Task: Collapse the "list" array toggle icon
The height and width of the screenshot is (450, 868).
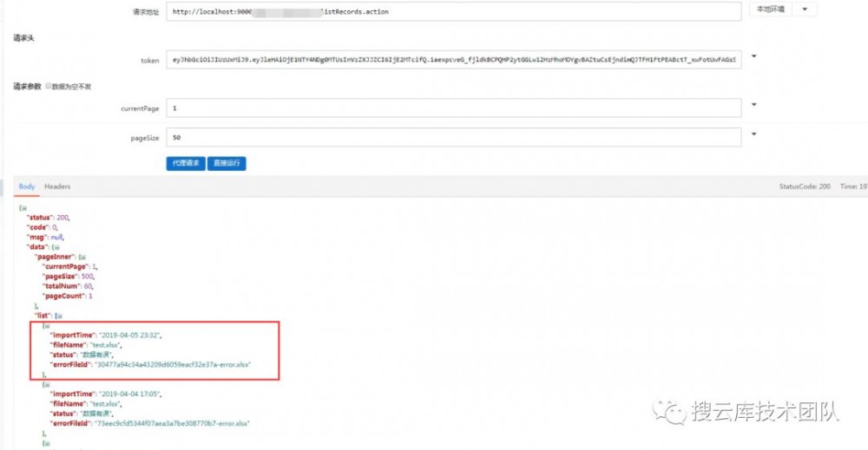Action: coord(59,316)
